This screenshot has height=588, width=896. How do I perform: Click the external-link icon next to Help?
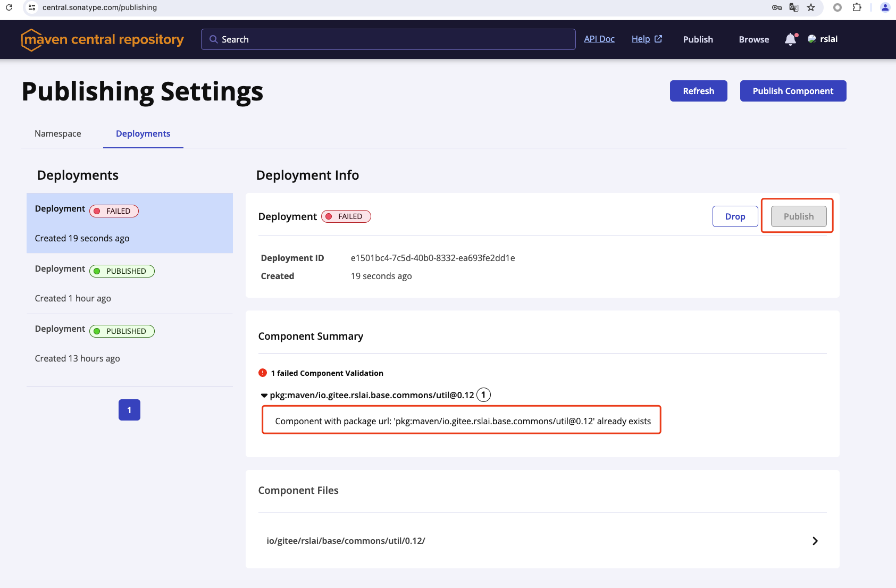click(658, 39)
